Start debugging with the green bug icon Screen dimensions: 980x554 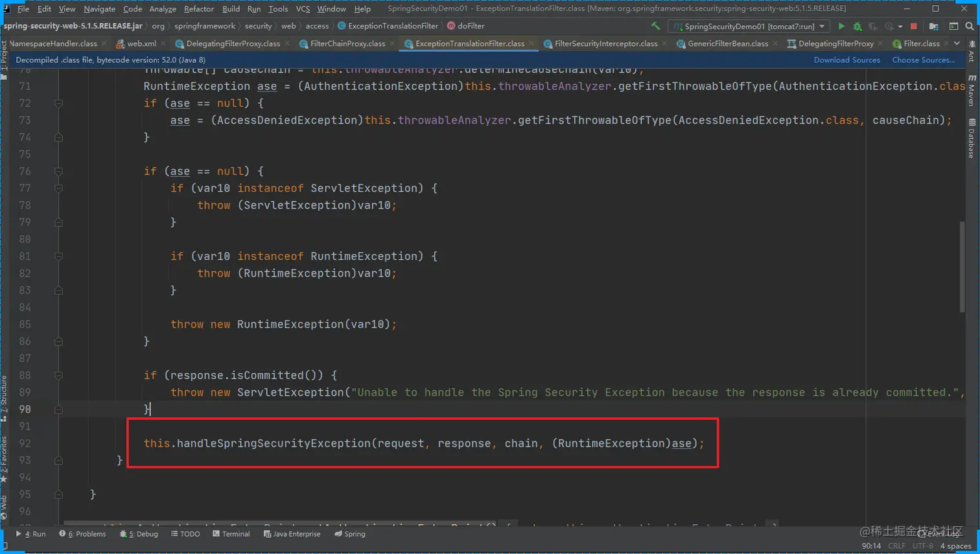point(857,27)
